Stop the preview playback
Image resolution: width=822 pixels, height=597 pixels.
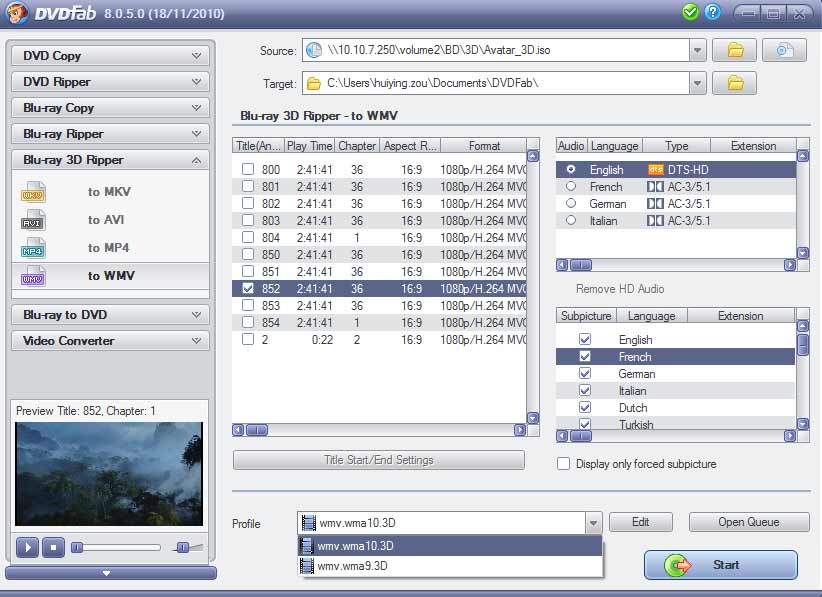(53, 548)
